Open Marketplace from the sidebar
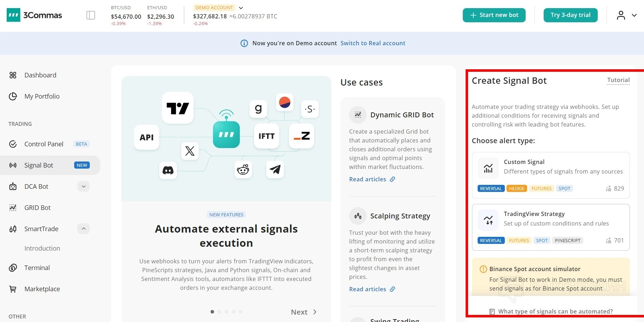 point(42,289)
